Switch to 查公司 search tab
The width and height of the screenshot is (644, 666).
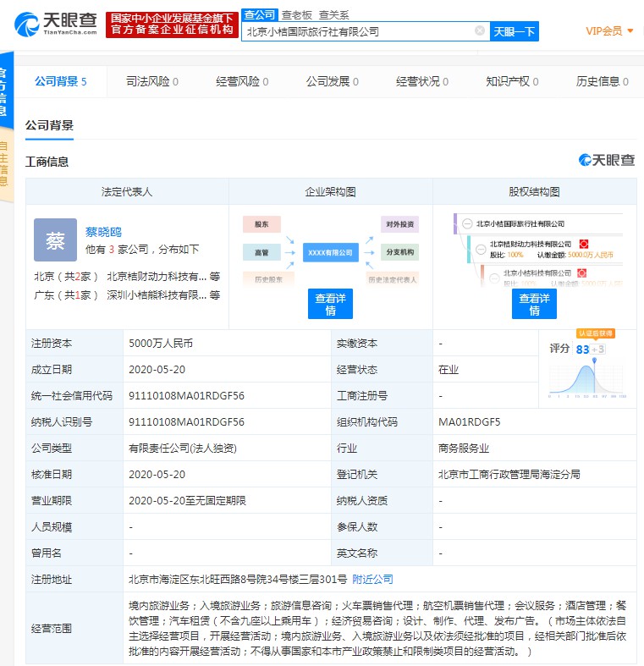[260, 15]
